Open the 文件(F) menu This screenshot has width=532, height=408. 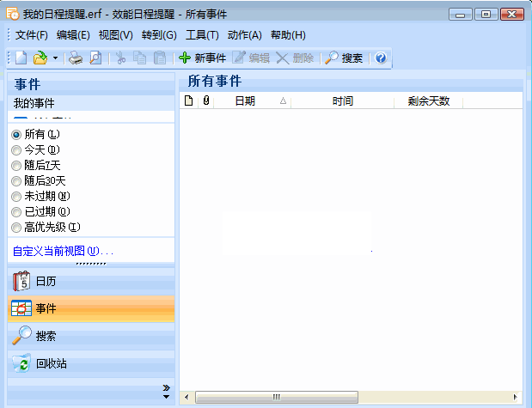(x=32, y=35)
